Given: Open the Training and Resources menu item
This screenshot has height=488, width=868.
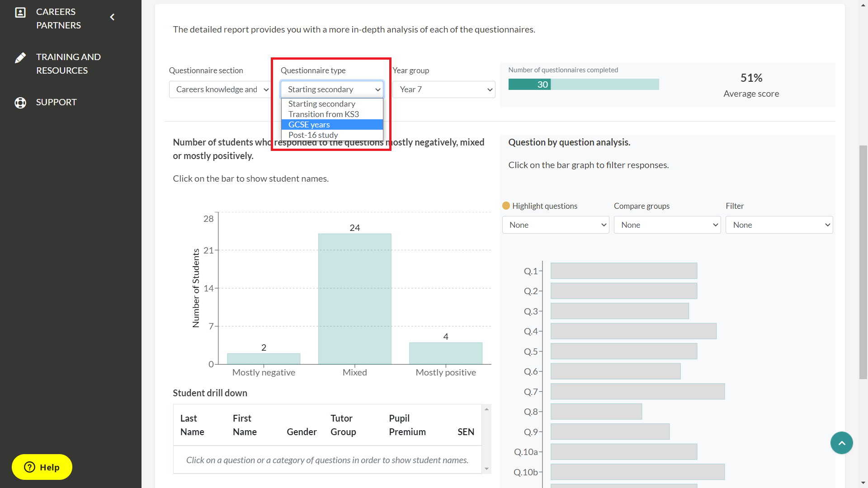Looking at the screenshot, I should [x=68, y=64].
